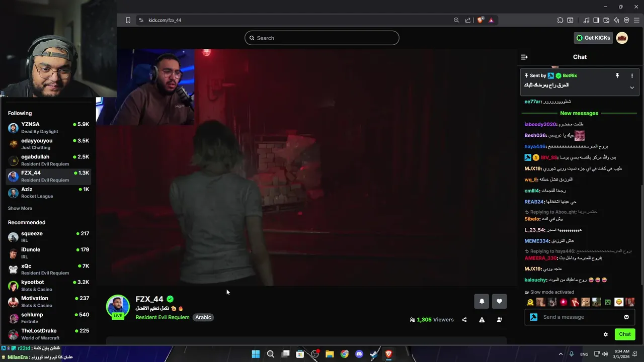This screenshot has height=362, width=644.
Task: Open Aziz Rocket League channel
Action: 48,193
